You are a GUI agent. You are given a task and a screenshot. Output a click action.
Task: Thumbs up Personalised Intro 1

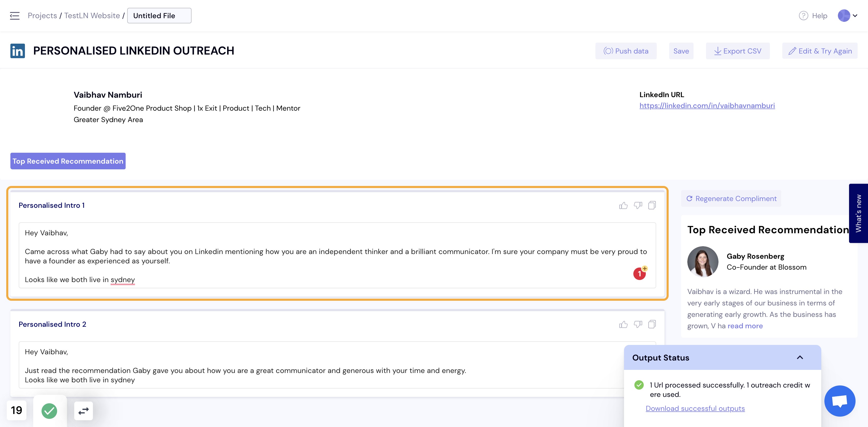(x=623, y=205)
